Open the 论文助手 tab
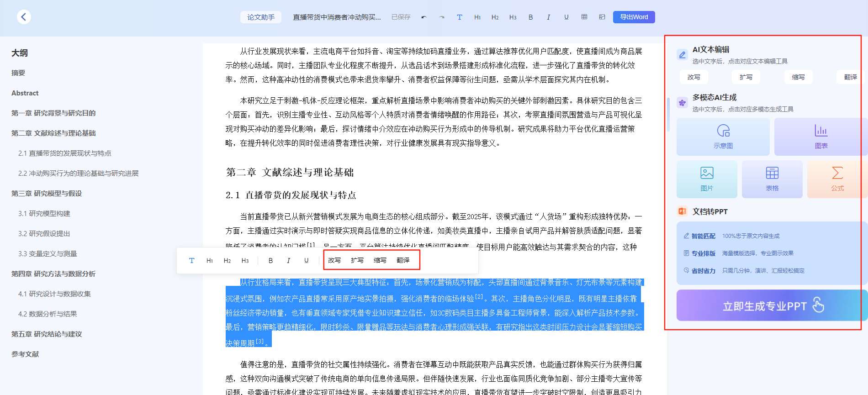 261,17
